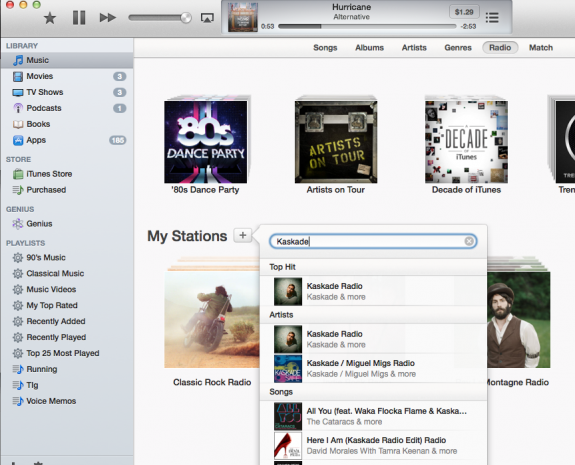Skip forward to the next track
The image size is (575, 465).
(x=108, y=18)
